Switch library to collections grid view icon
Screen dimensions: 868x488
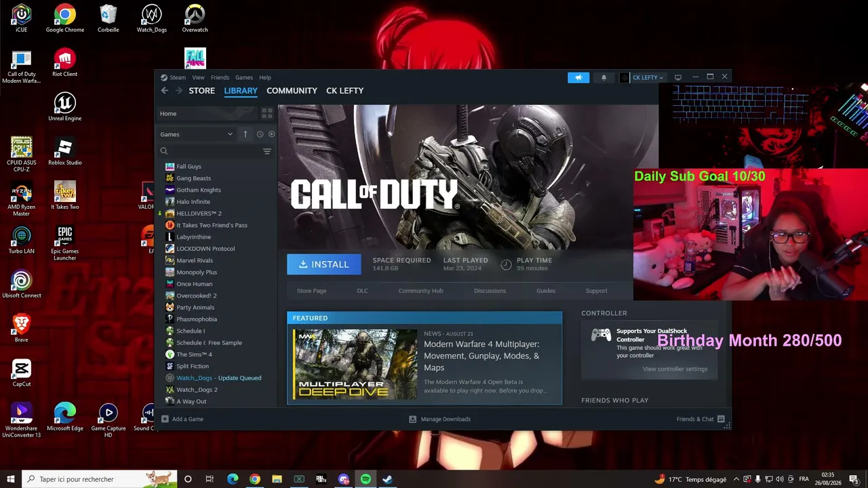[x=267, y=113]
